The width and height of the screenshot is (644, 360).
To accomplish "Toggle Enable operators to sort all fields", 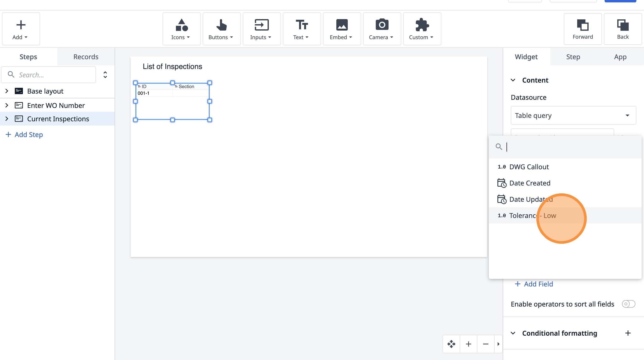I will [628, 304].
